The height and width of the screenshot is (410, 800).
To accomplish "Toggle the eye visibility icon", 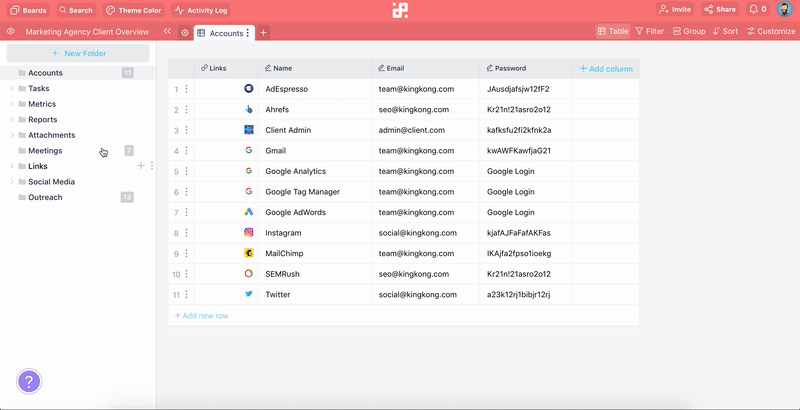I will [x=11, y=32].
